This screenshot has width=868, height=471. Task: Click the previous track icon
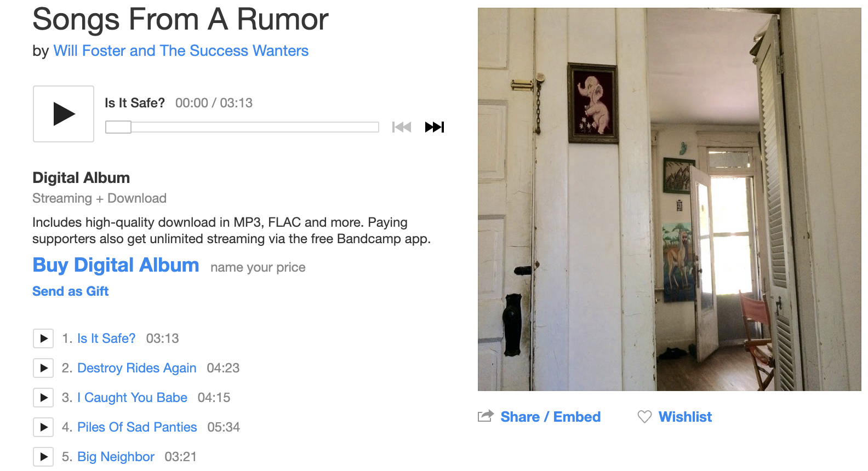click(402, 127)
